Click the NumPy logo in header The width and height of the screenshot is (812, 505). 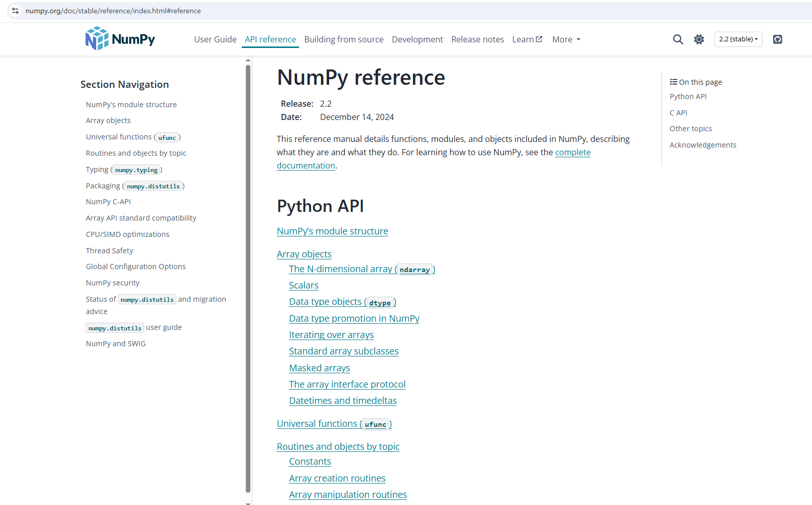(120, 39)
